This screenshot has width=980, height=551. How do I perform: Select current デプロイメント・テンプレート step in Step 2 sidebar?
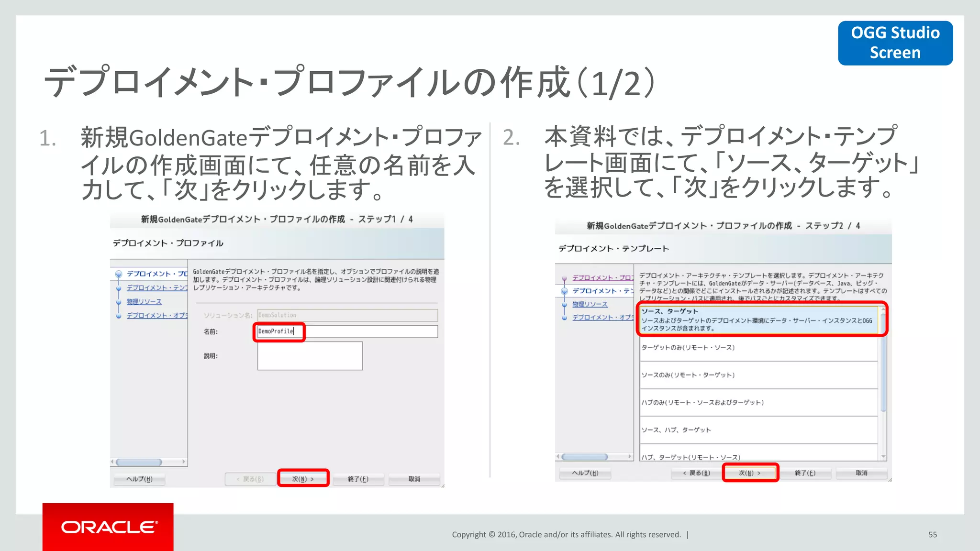pyautogui.click(x=602, y=291)
